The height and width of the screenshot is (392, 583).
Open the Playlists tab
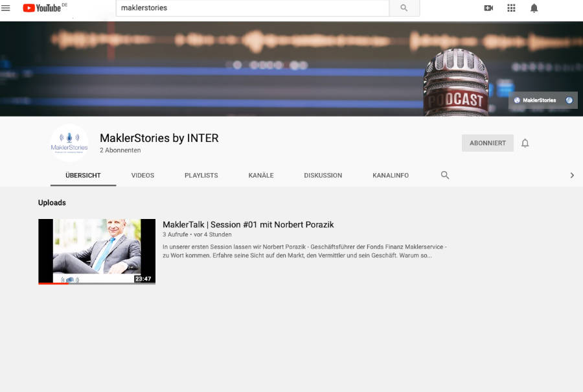(x=201, y=175)
